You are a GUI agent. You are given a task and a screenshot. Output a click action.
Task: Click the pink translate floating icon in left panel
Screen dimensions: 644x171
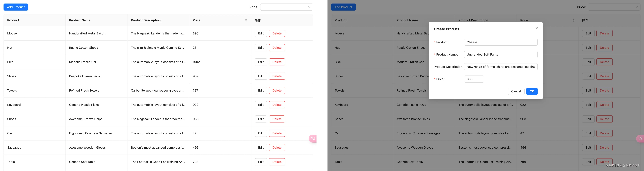point(313,139)
